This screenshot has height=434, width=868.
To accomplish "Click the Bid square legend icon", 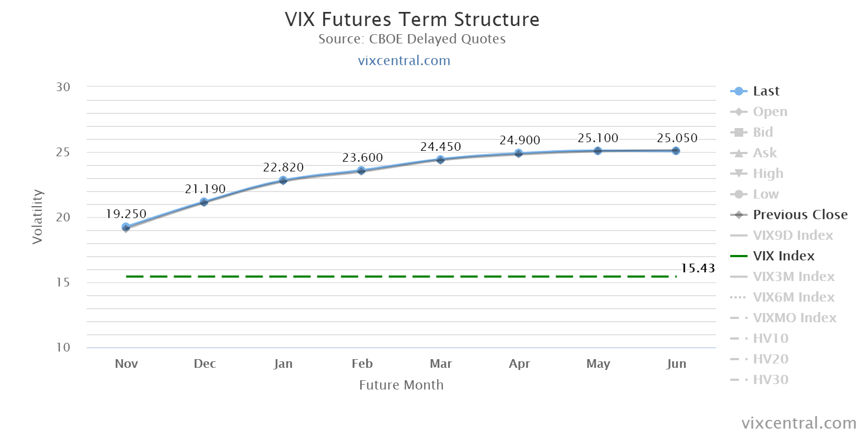I will [739, 132].
